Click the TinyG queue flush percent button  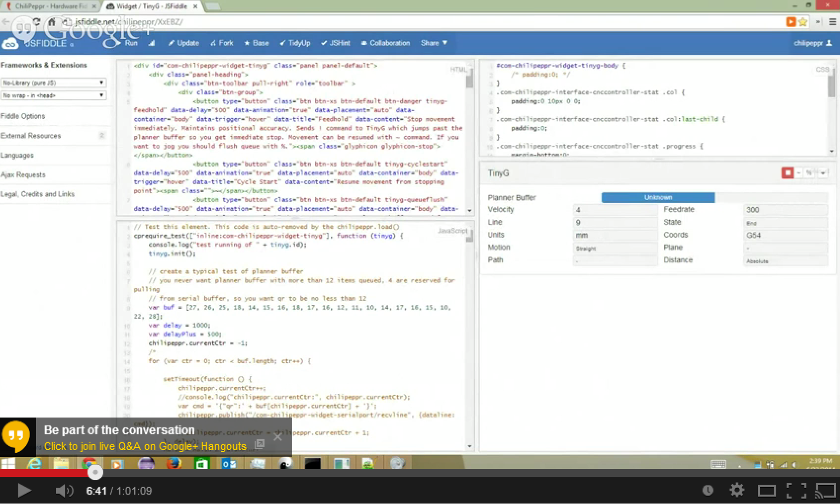point(809,172)
